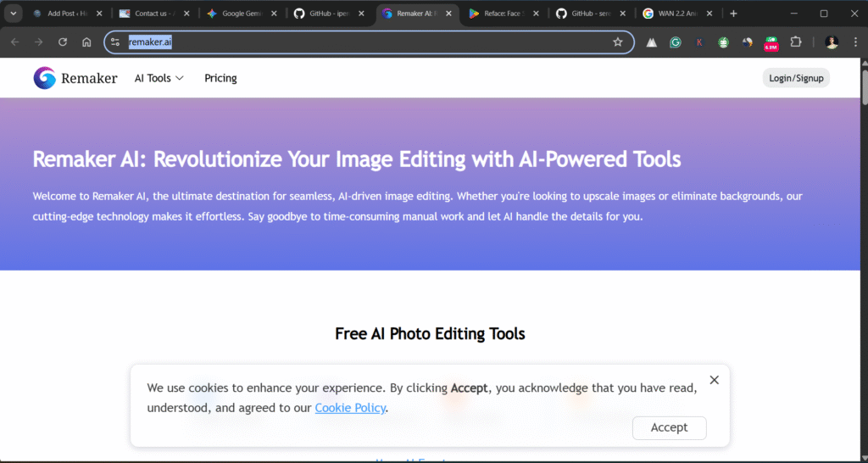The image size is (868, 463).
Task: Open the tab search dropdown arrow
Action: point(14,14)
